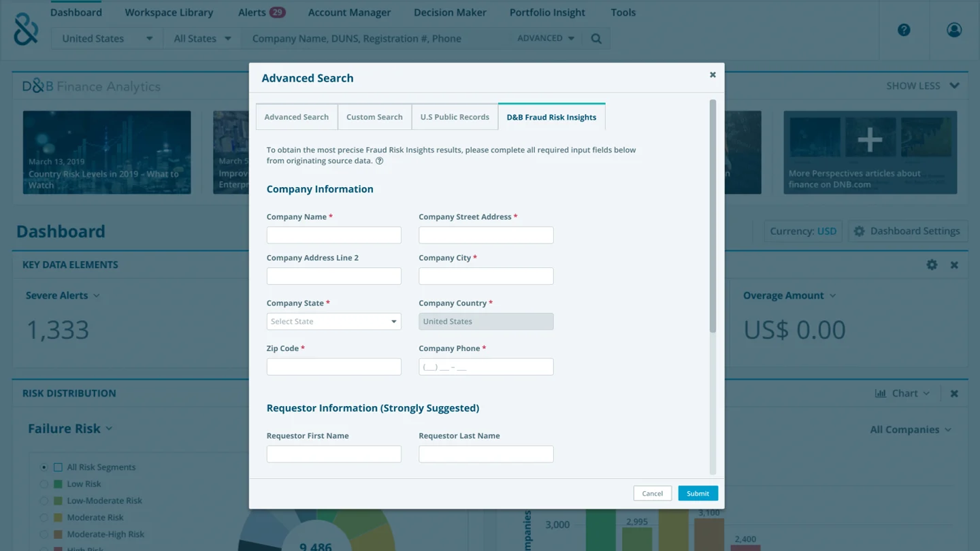The width and height of the screenshot is (980, 551).
Task: Open the user profile icon
Action: tap(954, 30)
